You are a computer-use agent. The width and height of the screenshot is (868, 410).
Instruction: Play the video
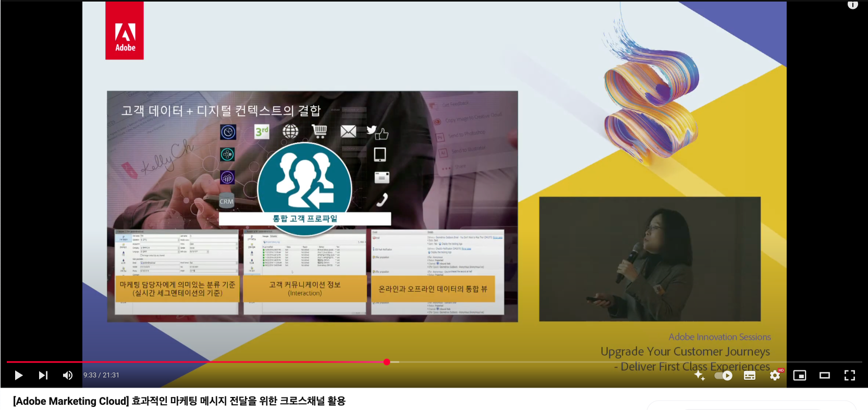tap(18, 375)
